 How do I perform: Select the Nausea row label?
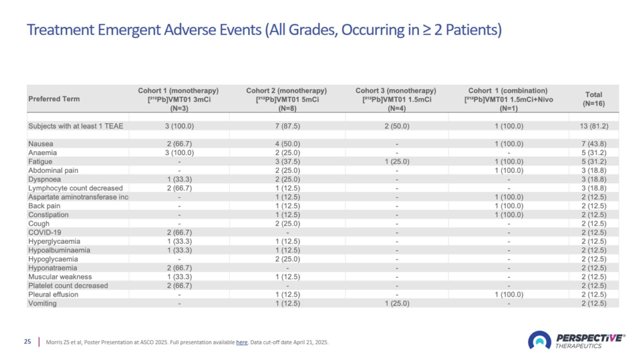[x=41, y=144]
